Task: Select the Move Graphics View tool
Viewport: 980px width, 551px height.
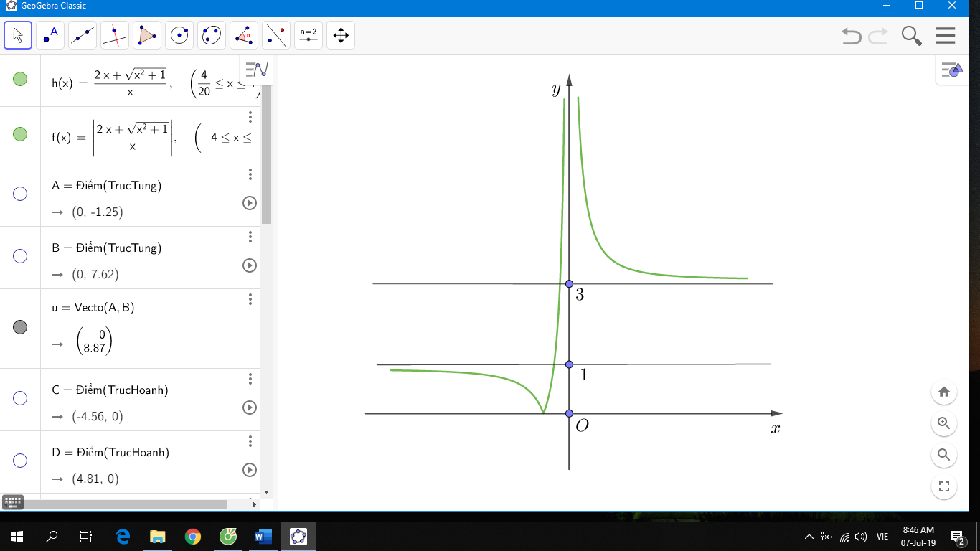Action: pos(341,35)
